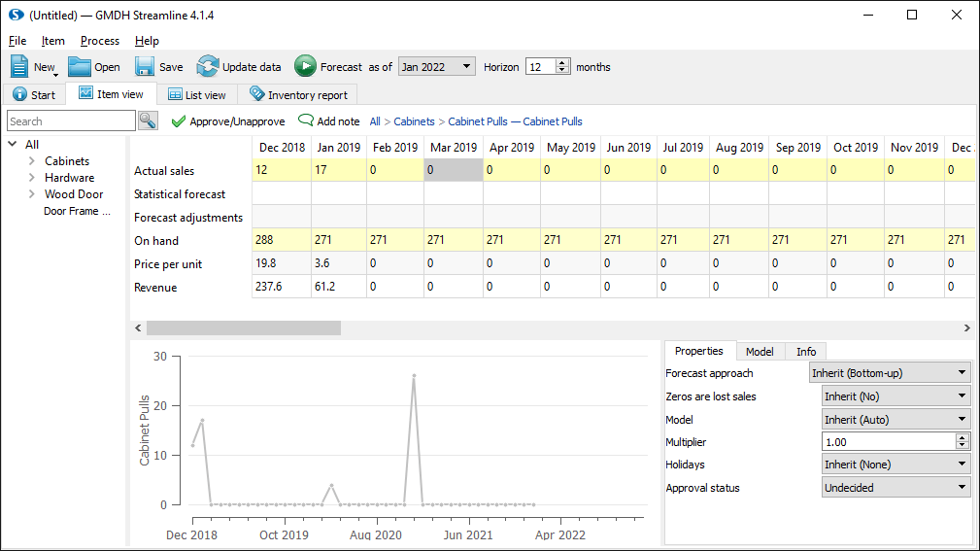Expand the Hardware tree node
This screenshot has height=551, width=980.
(32, 178)
